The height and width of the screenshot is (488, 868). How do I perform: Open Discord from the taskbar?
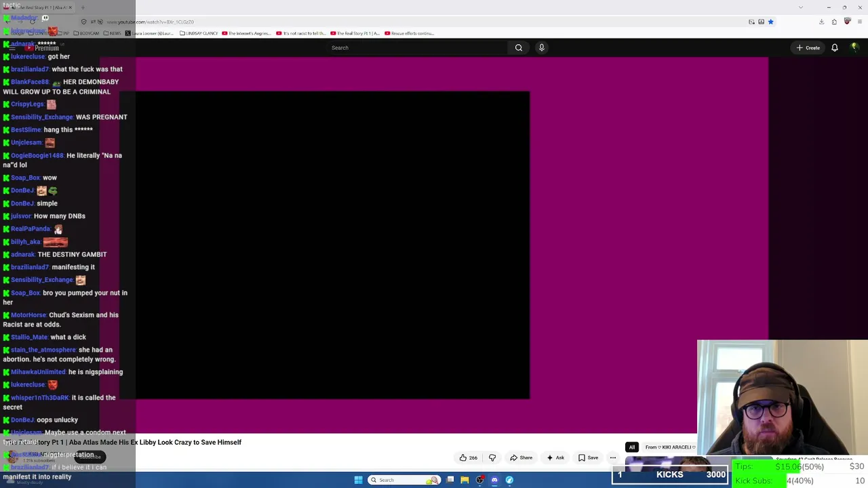[x=494, y=480]
